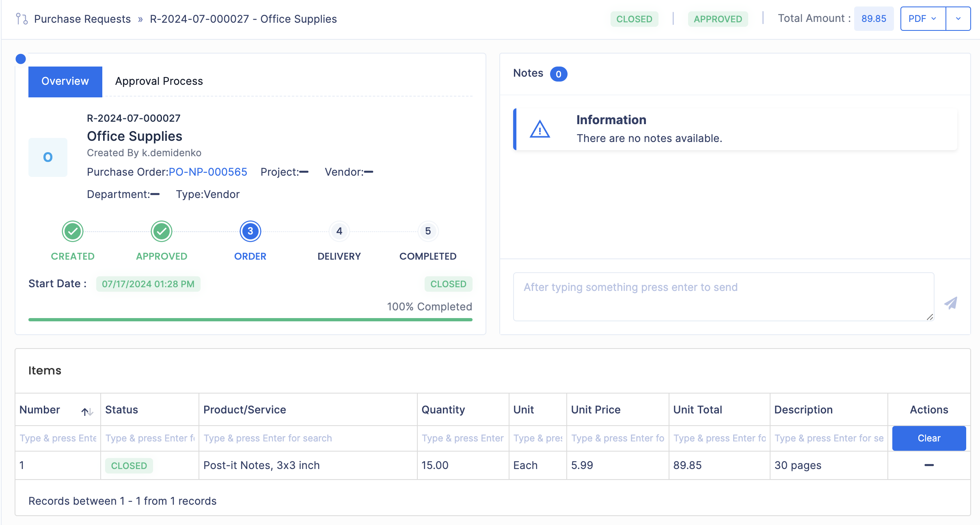Image resolution: width=980 pixels, height=525 pixels.
Task: Click the CLOSED status badge in item row
Action: pos(129,466)
